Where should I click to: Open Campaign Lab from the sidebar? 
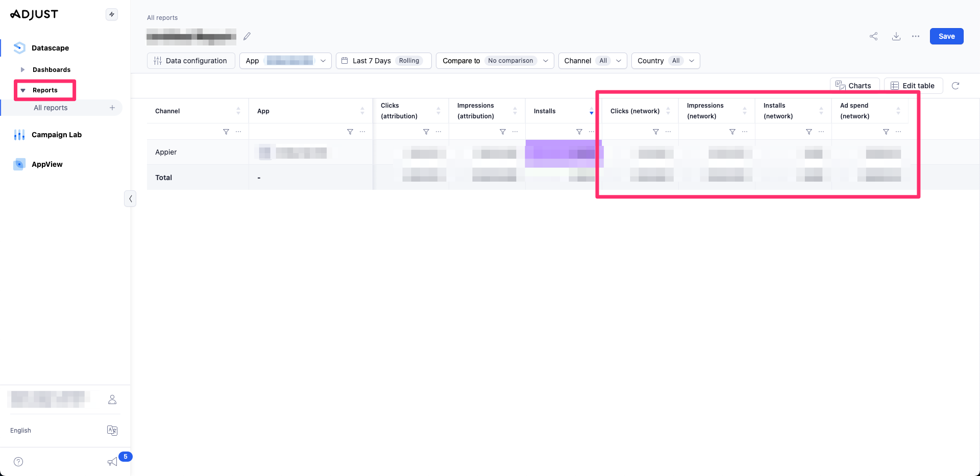[56, 135]
